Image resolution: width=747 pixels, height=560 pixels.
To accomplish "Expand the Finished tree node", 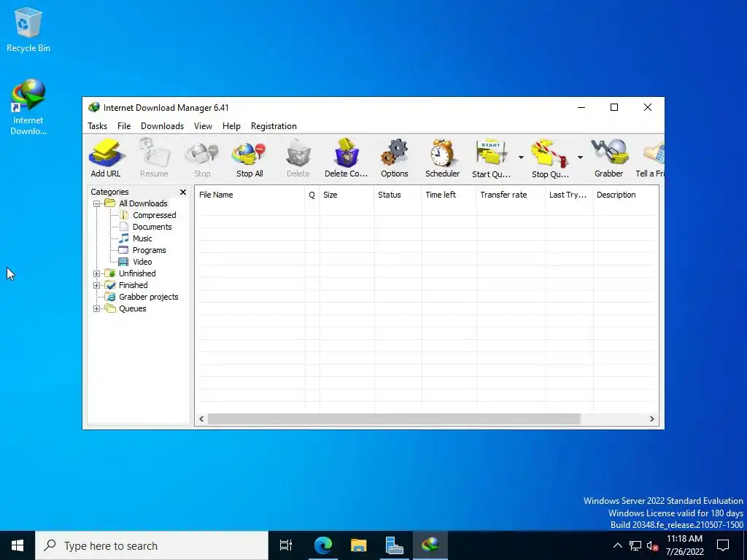I will click(x=97, y=285).
